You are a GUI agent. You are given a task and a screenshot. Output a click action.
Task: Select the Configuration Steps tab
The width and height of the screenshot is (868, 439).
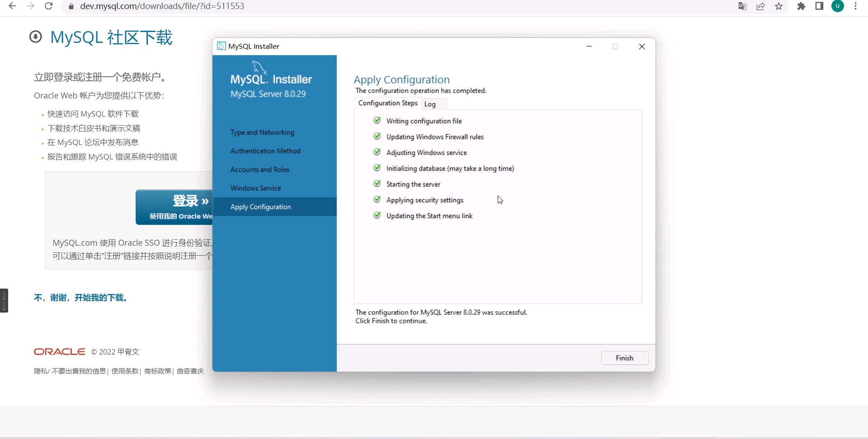388,103
